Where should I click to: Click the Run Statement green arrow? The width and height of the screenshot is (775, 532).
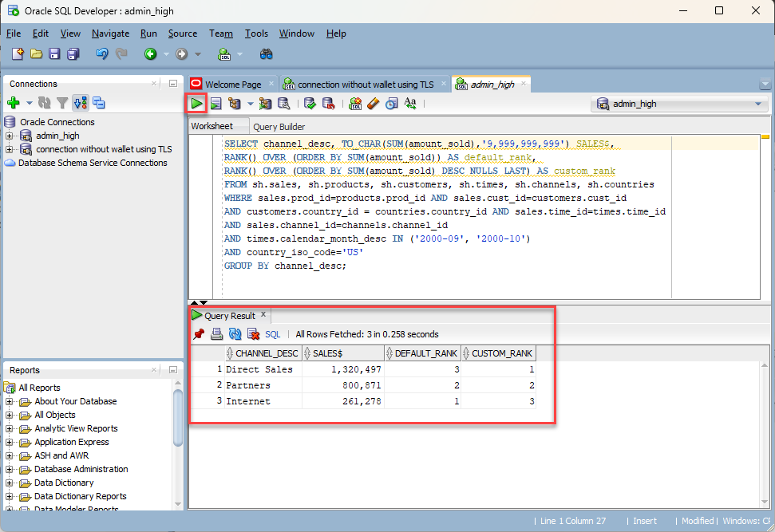click(196, 103)
